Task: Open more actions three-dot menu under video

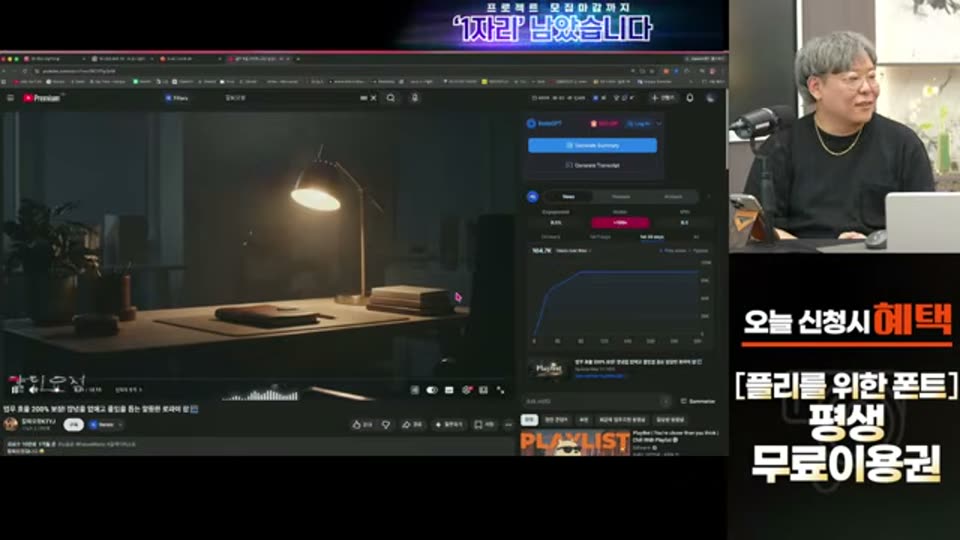Action: click(x=508, y=424)
